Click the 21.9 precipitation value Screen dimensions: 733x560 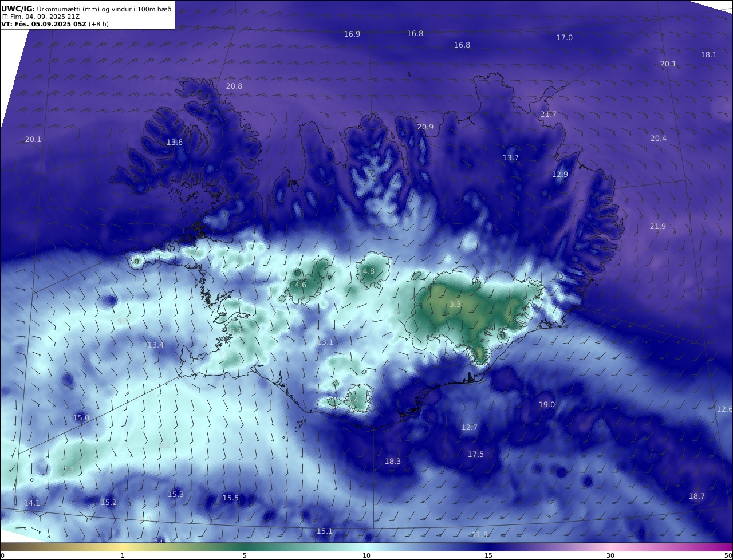(x=658, y=227)
